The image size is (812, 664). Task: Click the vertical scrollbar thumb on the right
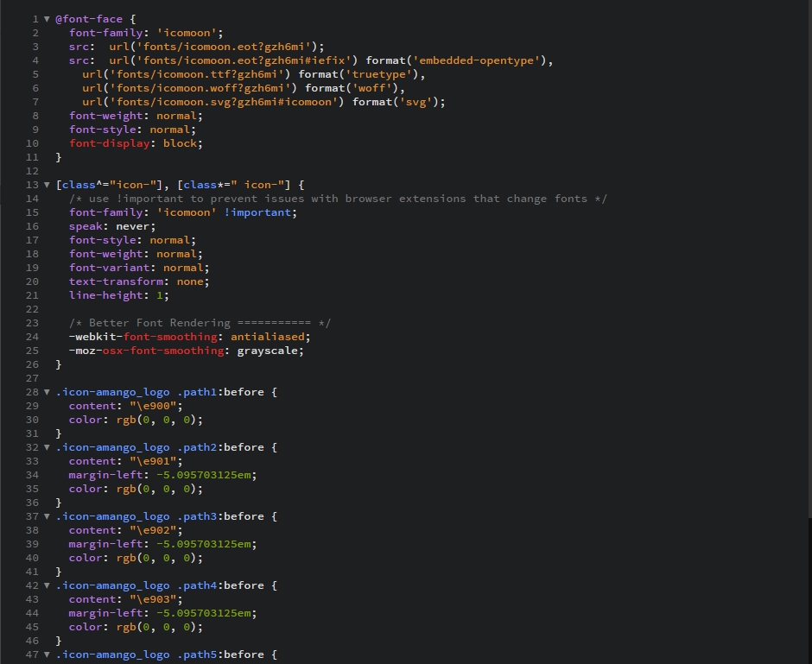coord(809,259)
